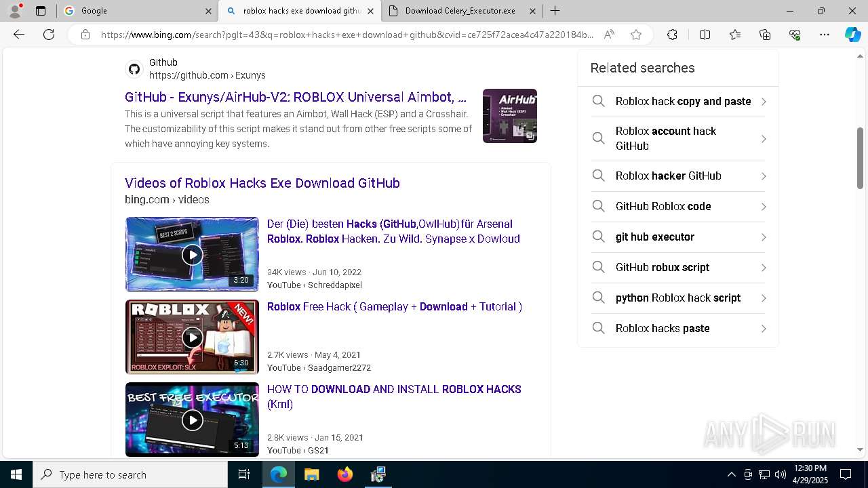Add this page to favorites star

[636, 35]
